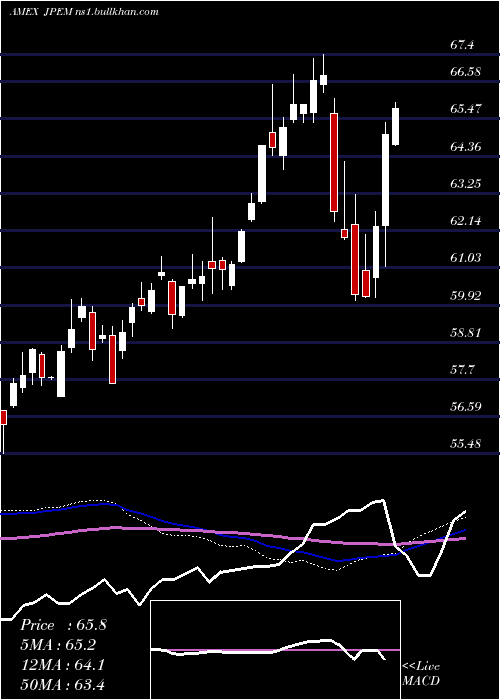Click the 12MA : 64.1 readout

tap(62, 665)
